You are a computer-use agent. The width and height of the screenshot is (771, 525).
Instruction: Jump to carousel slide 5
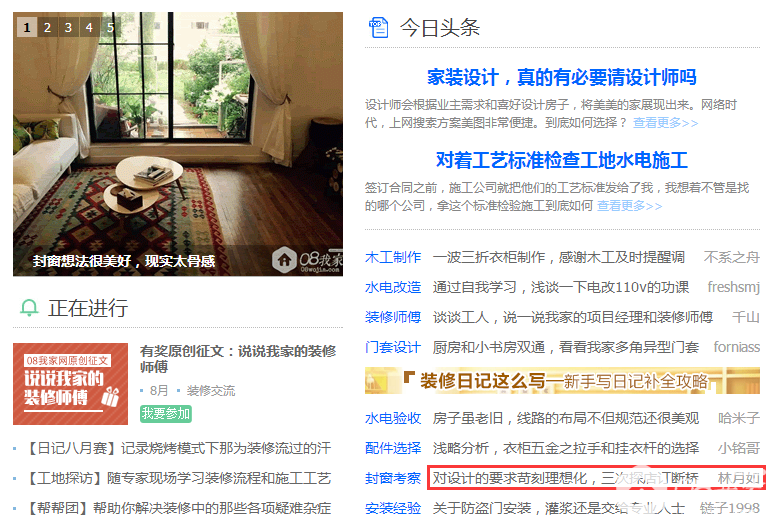point(111,28)
